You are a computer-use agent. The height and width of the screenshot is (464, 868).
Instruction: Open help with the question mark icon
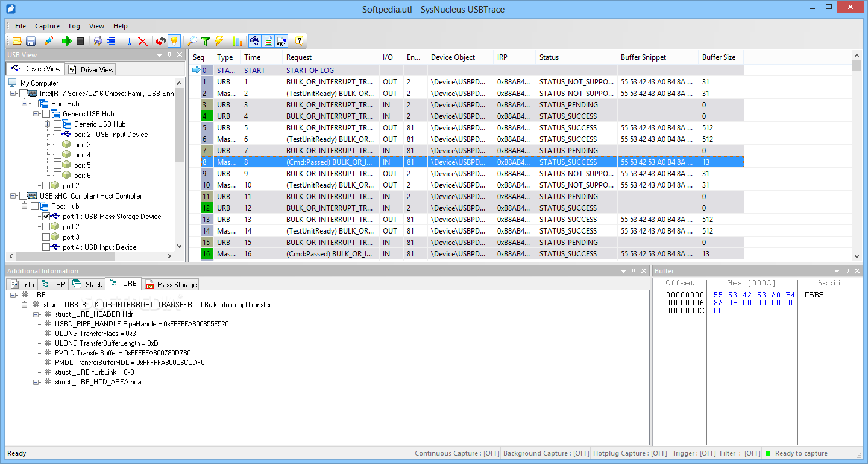coord(299,41)
